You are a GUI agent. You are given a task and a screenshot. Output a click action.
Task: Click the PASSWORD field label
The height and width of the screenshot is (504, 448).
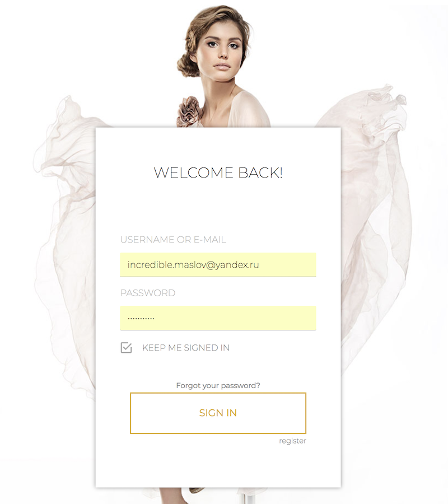click(x=148, y=293)
